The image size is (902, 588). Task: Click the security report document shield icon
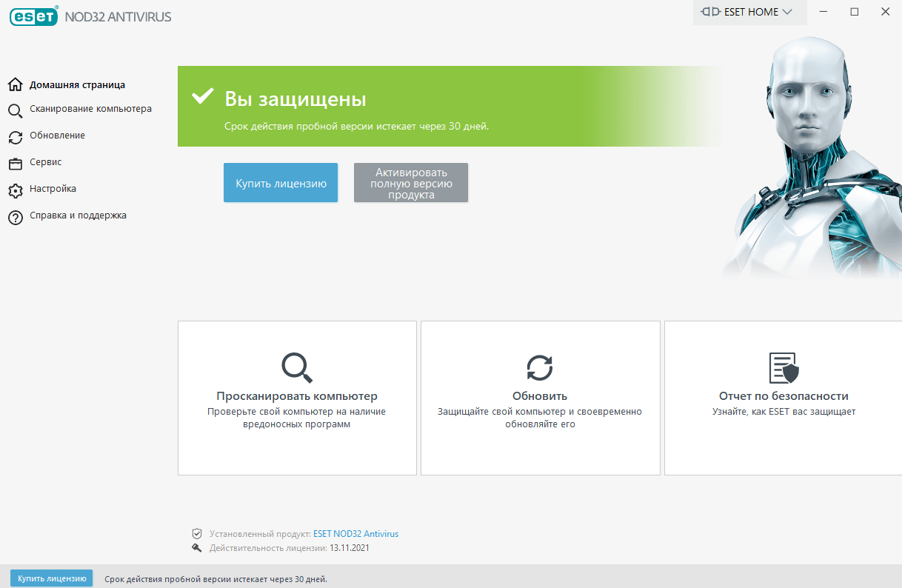[x=784, y=368]
